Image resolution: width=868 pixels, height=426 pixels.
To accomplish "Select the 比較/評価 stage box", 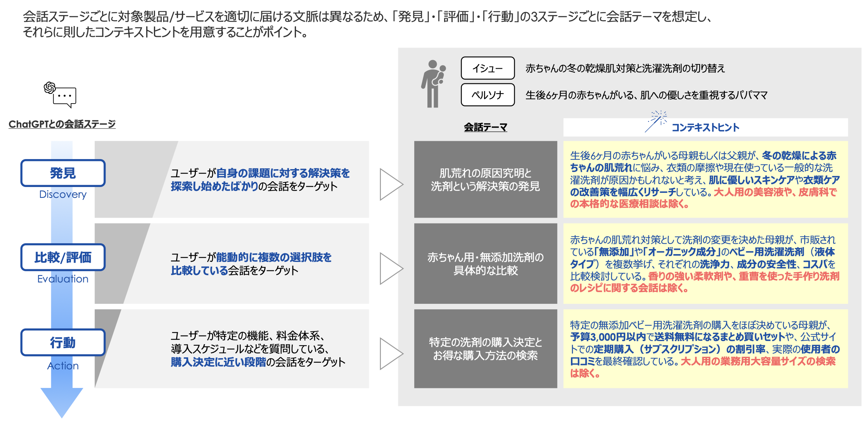I will coord(63,257).
